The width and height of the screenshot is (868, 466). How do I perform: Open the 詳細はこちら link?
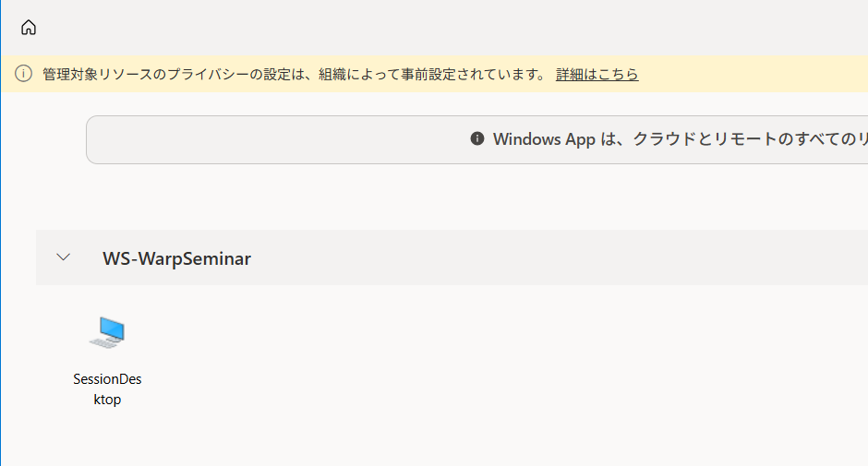(x=597, y=74)
